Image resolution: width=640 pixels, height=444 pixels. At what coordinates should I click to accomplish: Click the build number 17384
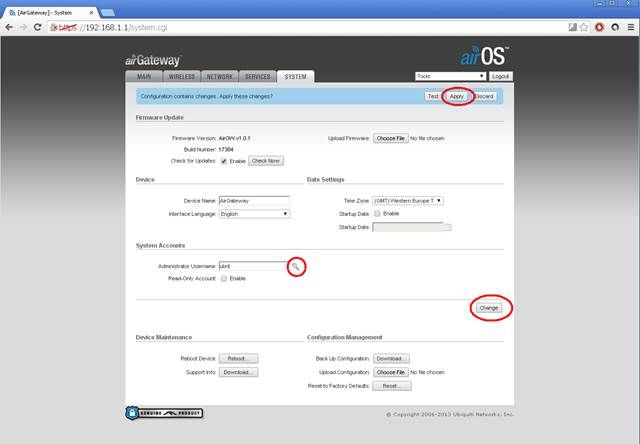[x=226, y=149]
